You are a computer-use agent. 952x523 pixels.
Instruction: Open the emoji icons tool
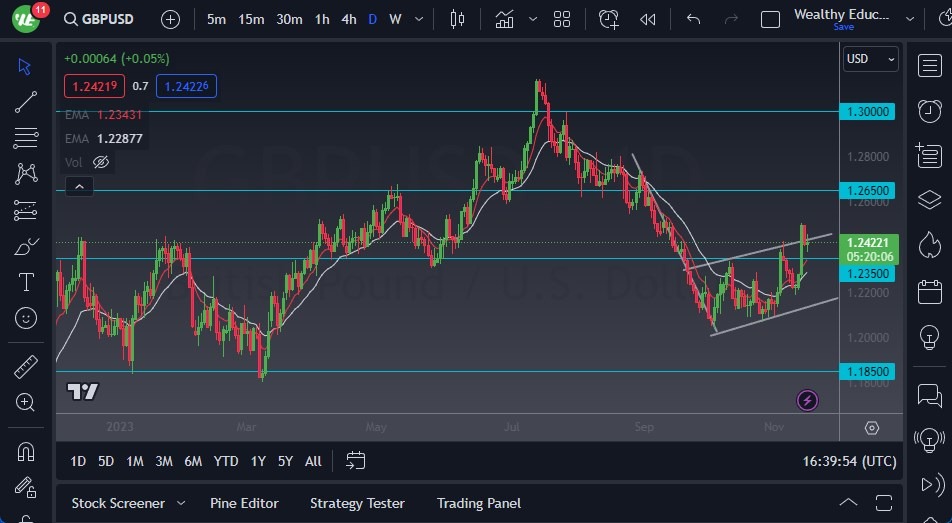click(x=26, y=318)
